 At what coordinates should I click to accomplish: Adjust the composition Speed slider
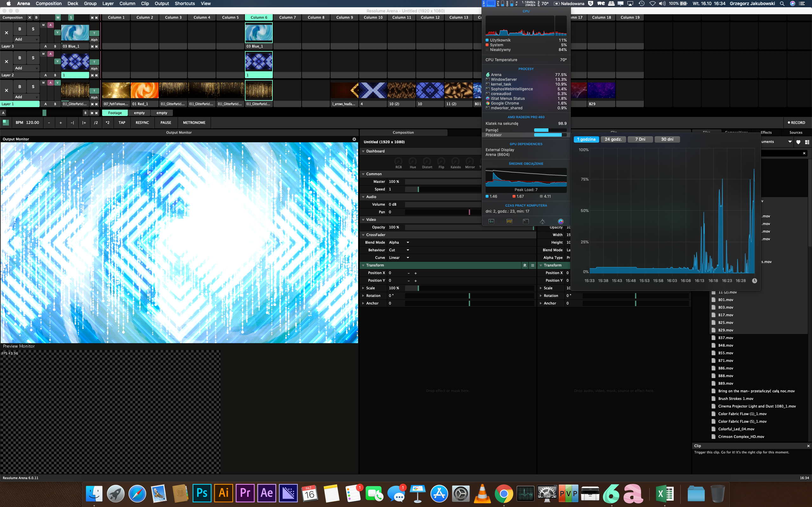[418, 189]
